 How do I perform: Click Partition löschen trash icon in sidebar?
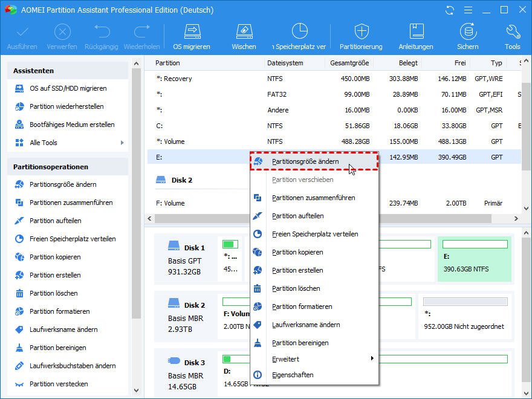pyautogui.click(x=19, y=293)
